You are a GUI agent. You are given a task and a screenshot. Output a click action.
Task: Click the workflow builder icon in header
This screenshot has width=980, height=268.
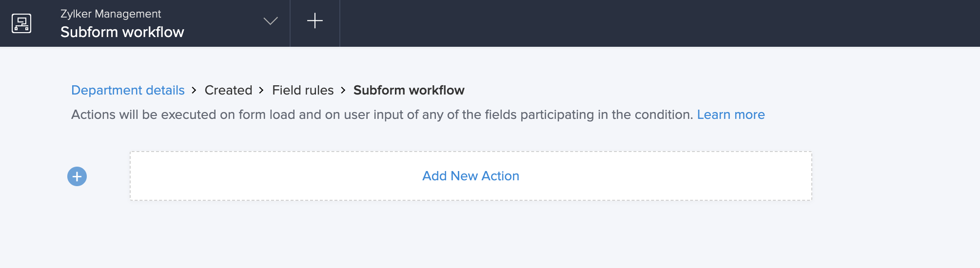click(x=21, y=23)
